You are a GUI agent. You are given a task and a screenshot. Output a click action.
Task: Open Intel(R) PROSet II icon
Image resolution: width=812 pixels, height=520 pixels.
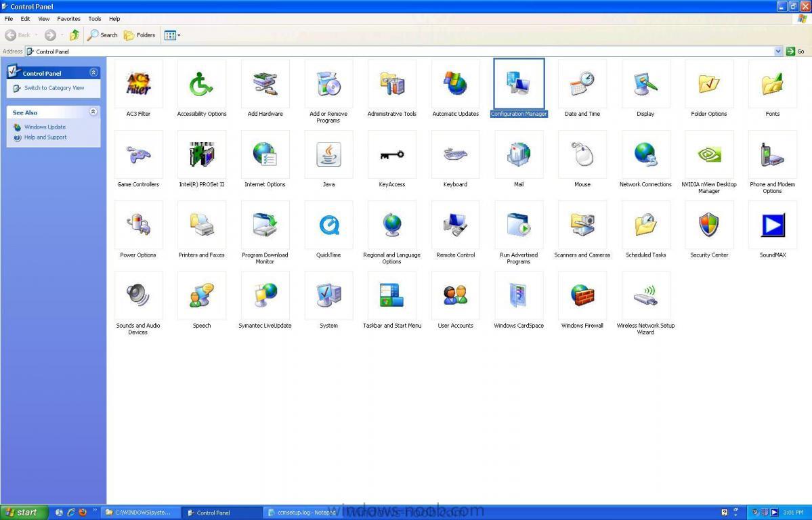[x=201, y=154]
